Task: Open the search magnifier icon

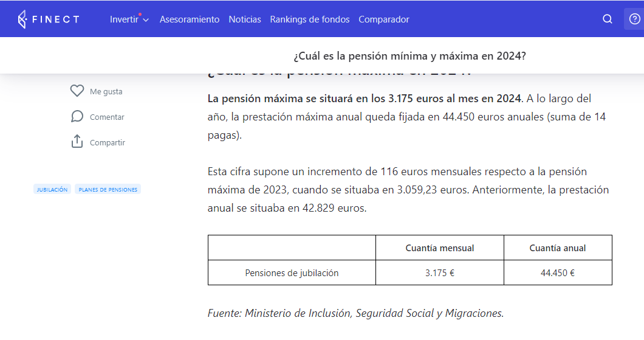Action: (x=607, y=19)
